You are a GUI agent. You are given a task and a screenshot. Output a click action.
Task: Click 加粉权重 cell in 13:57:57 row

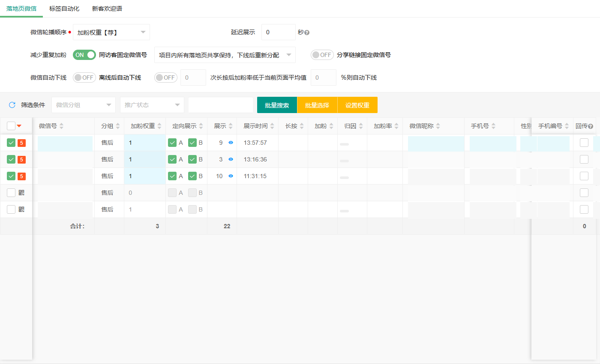coord(145,143)
